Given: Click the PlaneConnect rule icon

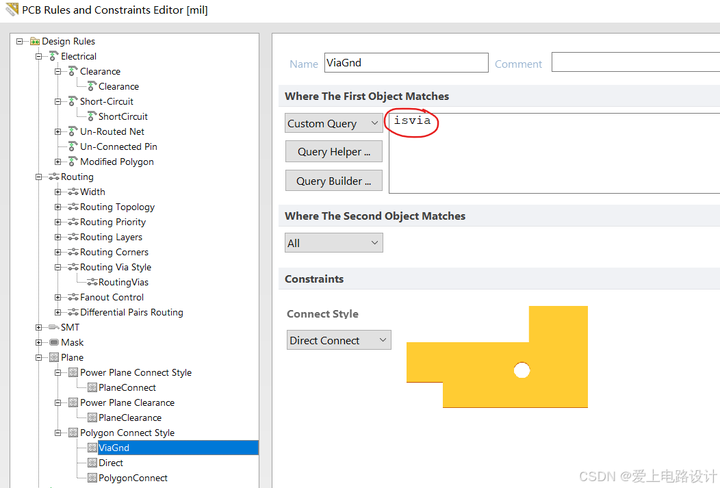Looking at the screenshot, I should [x=92, y=387].
